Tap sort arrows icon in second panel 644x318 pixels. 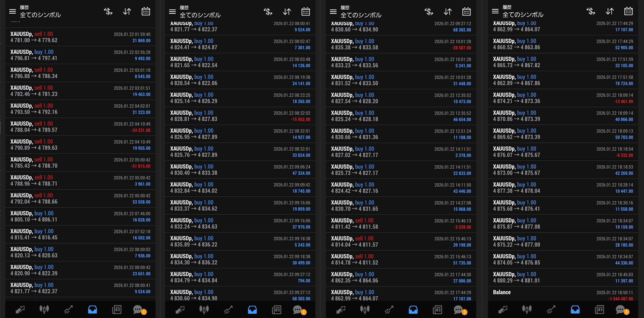coord(287,12)
